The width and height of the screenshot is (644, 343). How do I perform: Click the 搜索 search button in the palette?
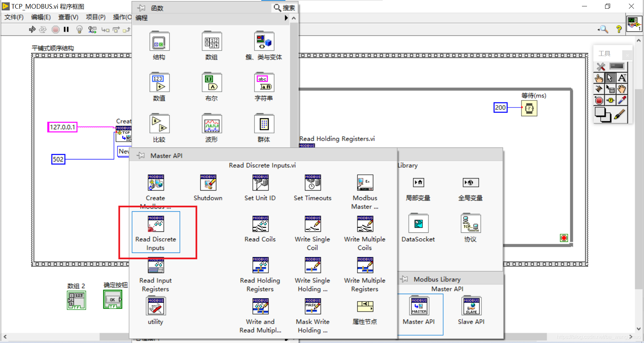click(x=284, y=7)
